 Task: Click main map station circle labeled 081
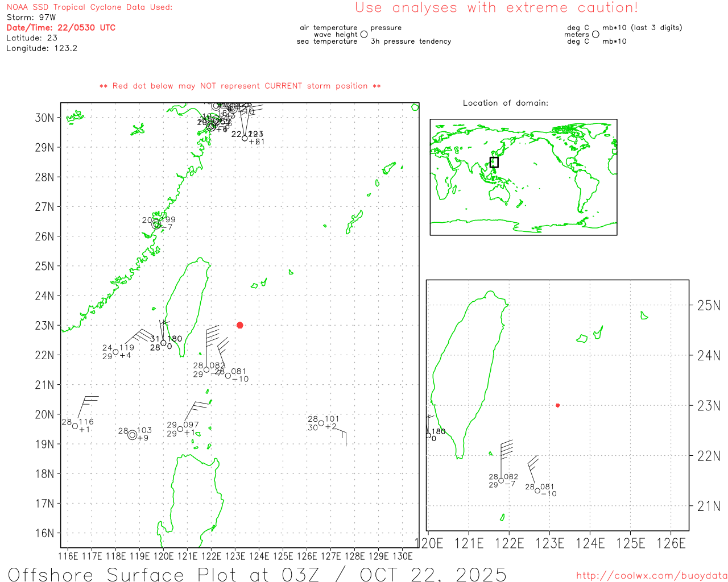point(228,375)
